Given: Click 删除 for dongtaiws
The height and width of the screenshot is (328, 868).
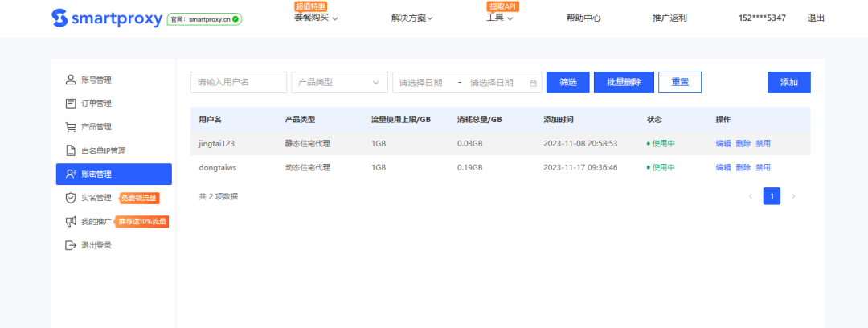Looking at the screenshot, I should [x=743, y=167].
